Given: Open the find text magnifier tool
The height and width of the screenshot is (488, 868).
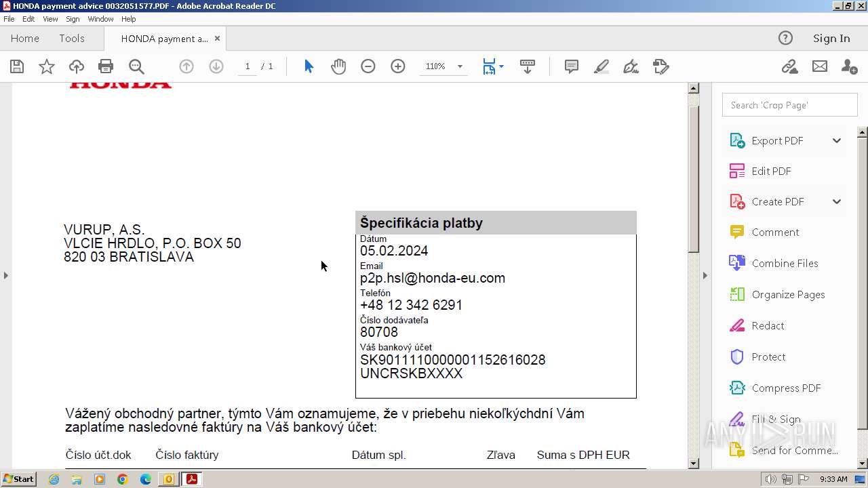Looking at the screenshot, I should click(x=136, y=66).
